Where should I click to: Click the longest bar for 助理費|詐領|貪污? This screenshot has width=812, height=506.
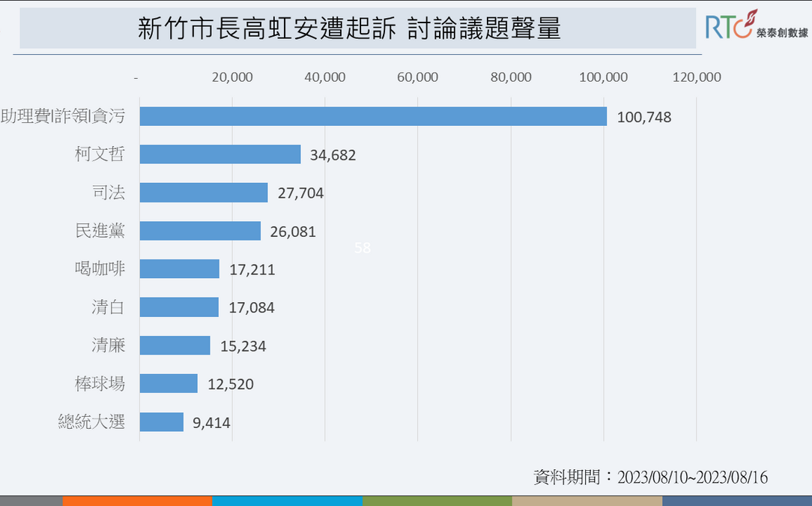(x=372, y=116)
